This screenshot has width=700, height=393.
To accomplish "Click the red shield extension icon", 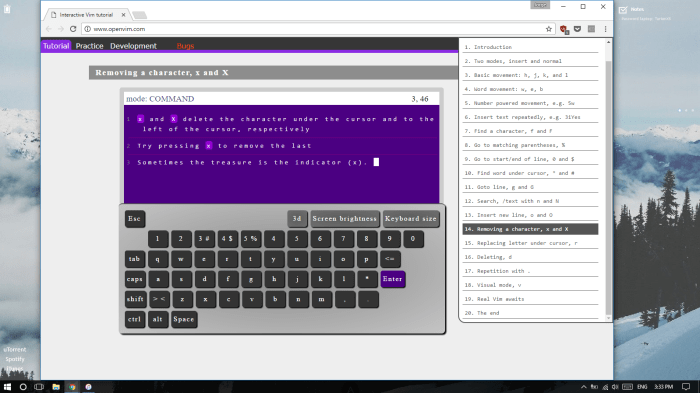I will pos(563,29).
